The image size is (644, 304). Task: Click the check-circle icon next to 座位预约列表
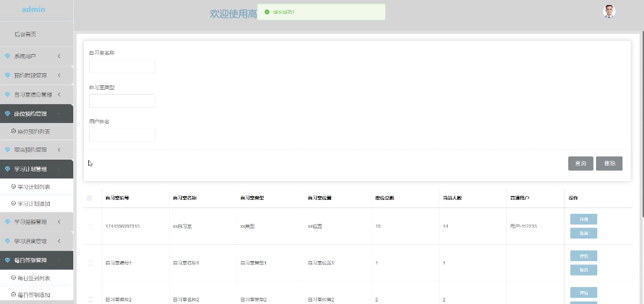point(13,131)
